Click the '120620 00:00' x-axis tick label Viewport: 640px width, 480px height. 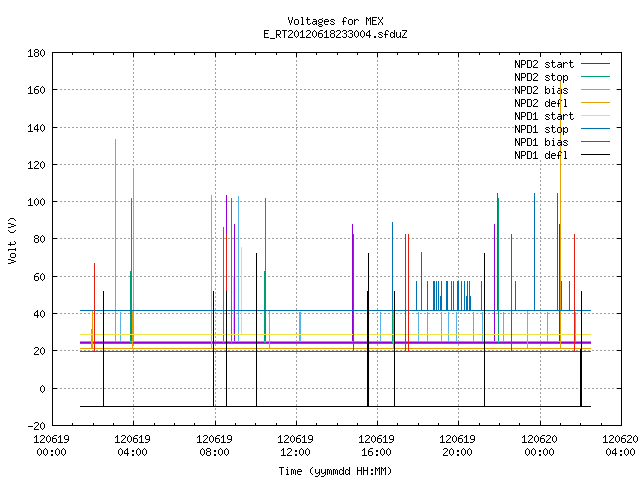pyautogui.click(x=539, y=446)
